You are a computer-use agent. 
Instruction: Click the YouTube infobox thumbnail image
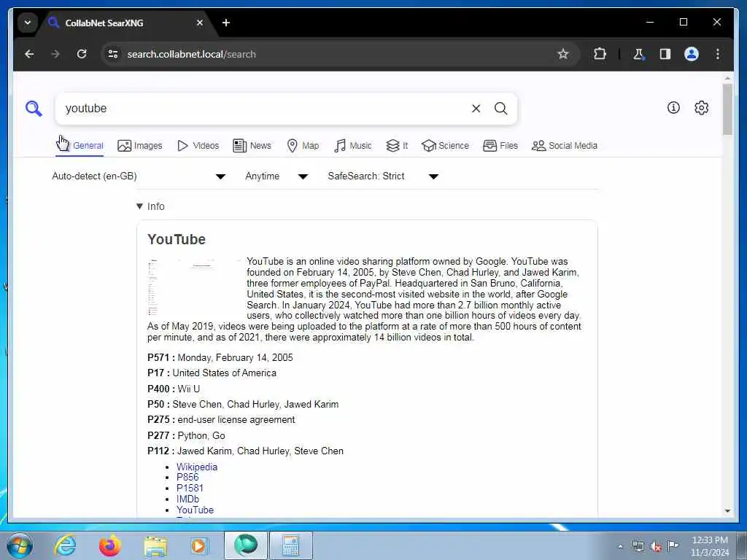click(x=196, y=287)
